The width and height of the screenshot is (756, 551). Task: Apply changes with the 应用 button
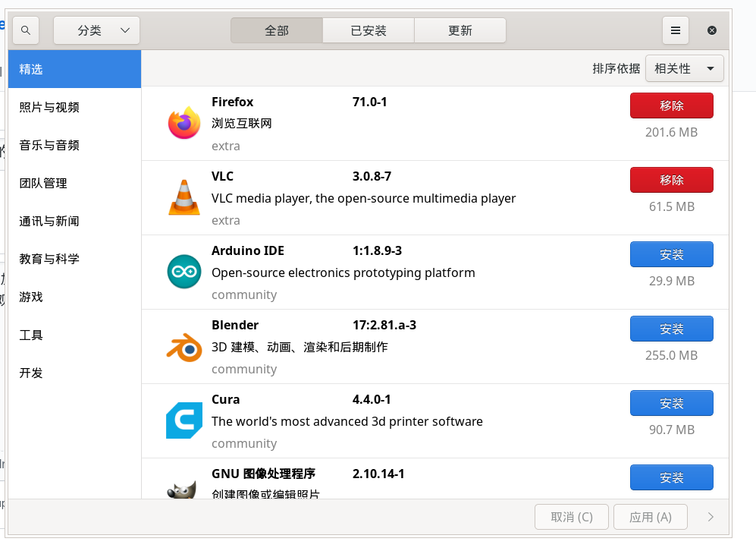click(x=650, y=517)
